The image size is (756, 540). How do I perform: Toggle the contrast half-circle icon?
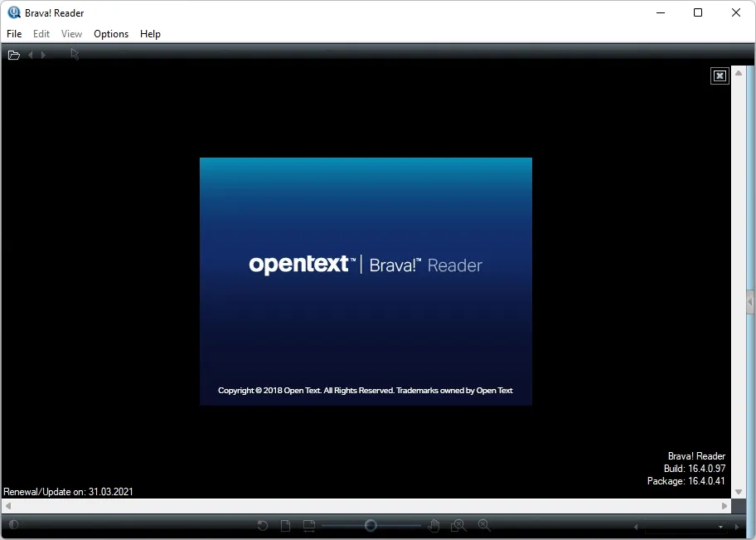pos(13,524)
